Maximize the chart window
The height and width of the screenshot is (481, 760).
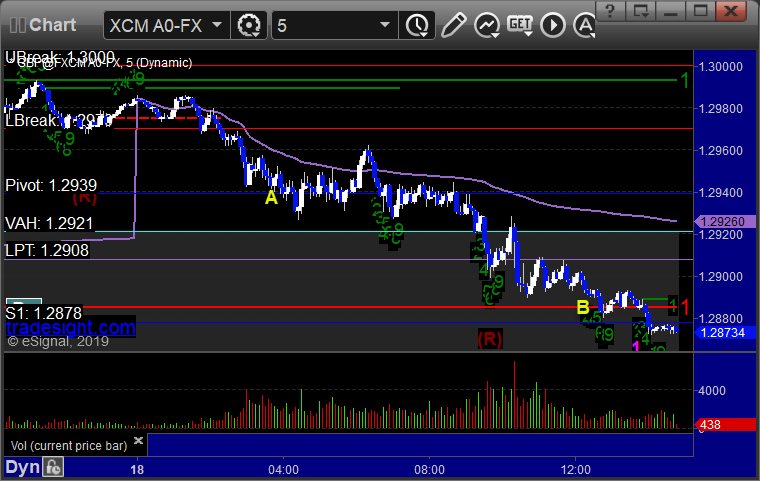point(701,10)
